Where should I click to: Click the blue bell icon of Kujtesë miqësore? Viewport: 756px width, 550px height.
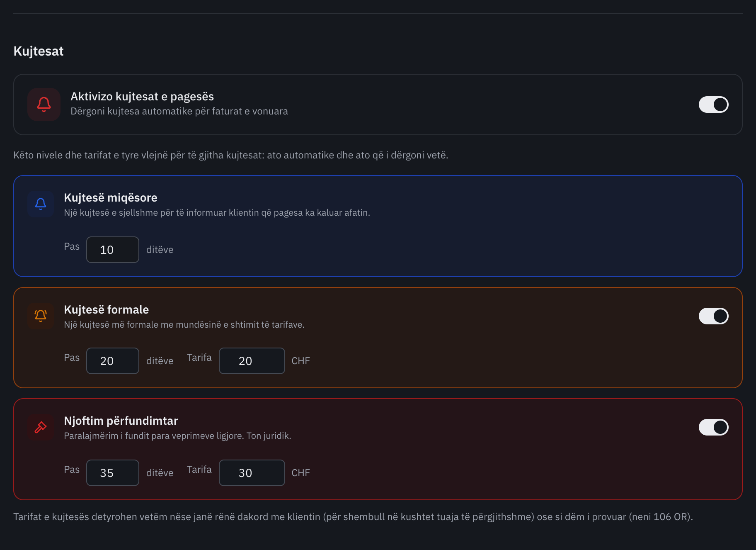coord(41,204)
